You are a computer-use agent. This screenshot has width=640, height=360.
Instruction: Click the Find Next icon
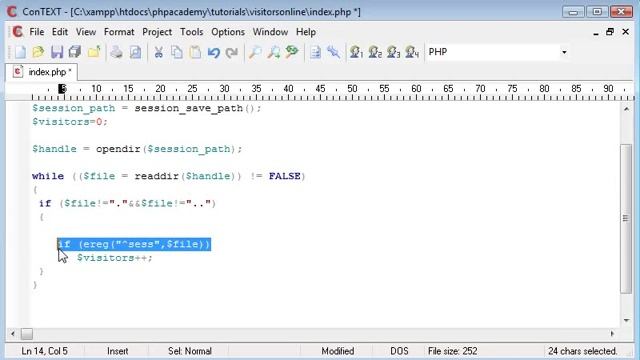point(273,52)
